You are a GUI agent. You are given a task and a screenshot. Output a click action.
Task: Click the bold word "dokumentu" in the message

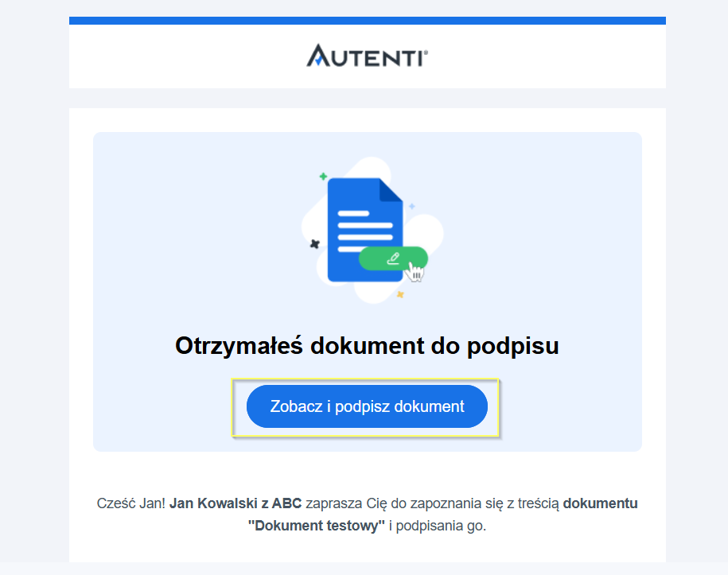(600, 503)
